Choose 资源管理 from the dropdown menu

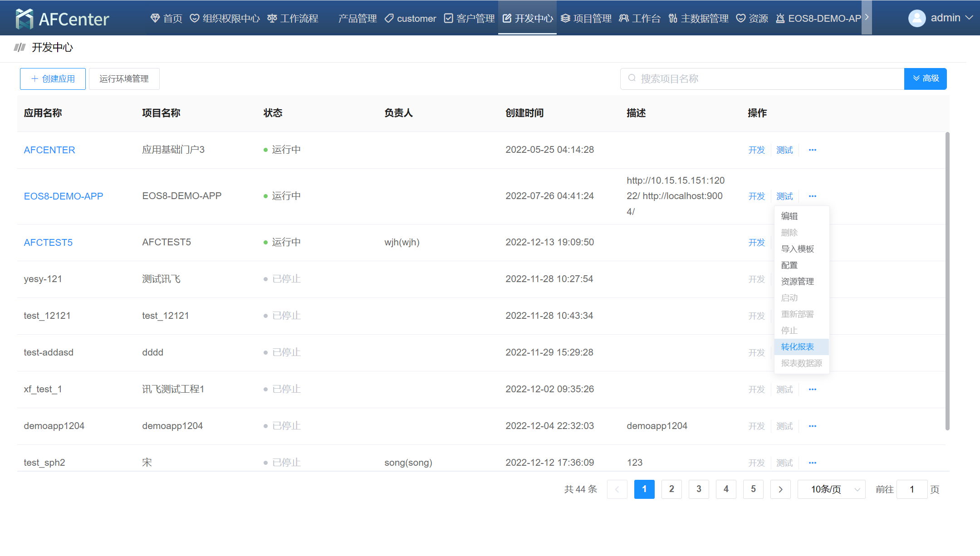[x=797, y=282]
